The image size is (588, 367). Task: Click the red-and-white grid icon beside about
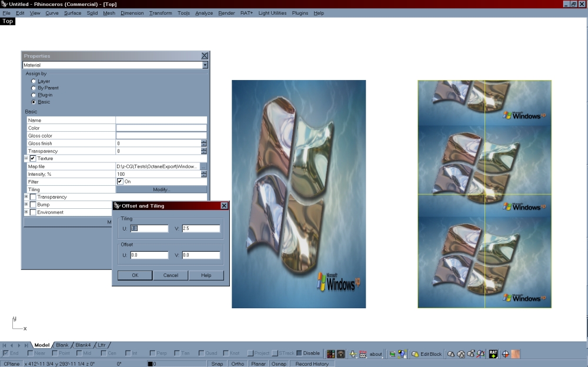[x=363, y=354]
